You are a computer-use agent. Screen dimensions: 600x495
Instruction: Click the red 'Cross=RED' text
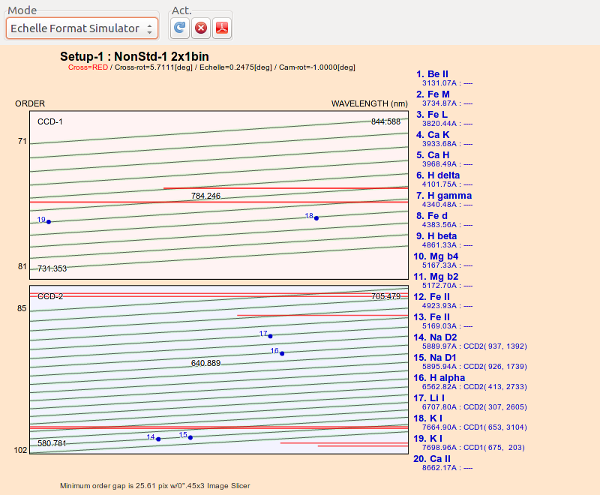click(88, 67)
